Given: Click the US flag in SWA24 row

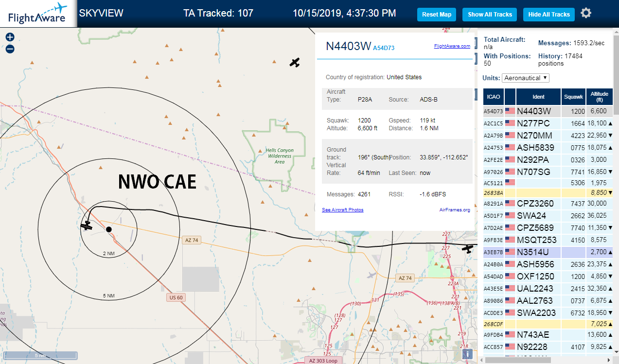Looking at the screenshot, I should click(x=510, y=216).
